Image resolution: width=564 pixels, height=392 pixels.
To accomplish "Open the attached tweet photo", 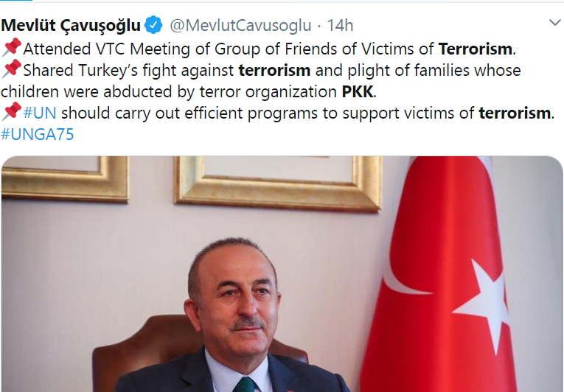I will point(282,274).
